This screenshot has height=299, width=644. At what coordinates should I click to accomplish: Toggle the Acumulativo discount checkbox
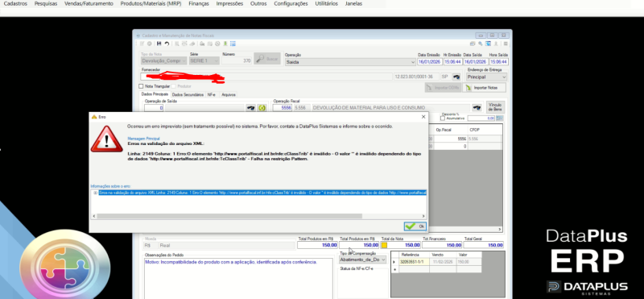(442, 118)
